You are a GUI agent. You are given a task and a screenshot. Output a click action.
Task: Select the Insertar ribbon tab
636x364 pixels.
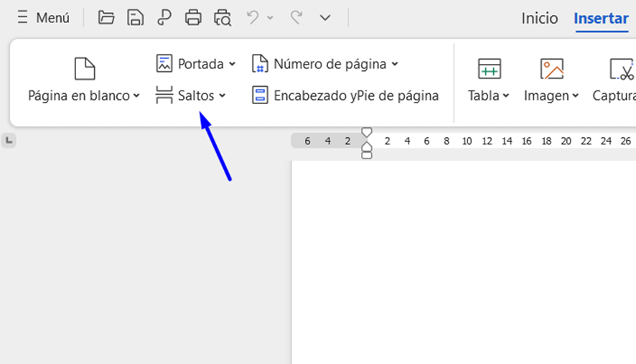(601, 19)
